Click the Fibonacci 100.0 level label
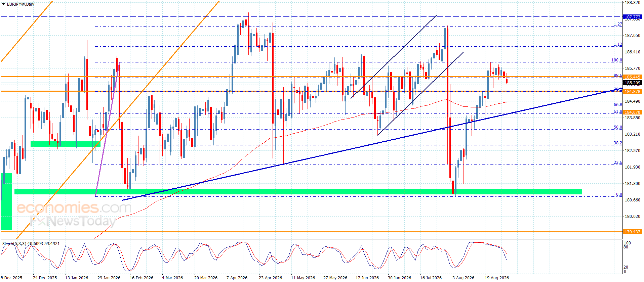This screenshot has width=644, height=282. click(616, 60)
